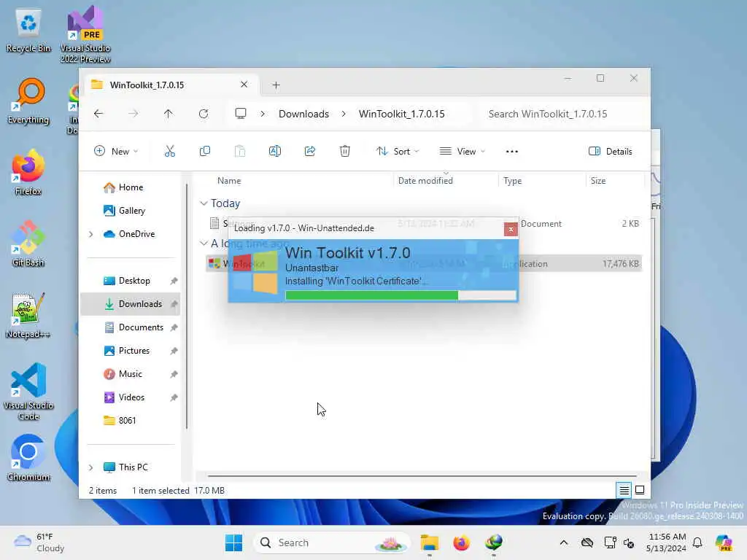Collapse the 'A long time ago' group
Viewport: 747px width, 560px height.
204,244
